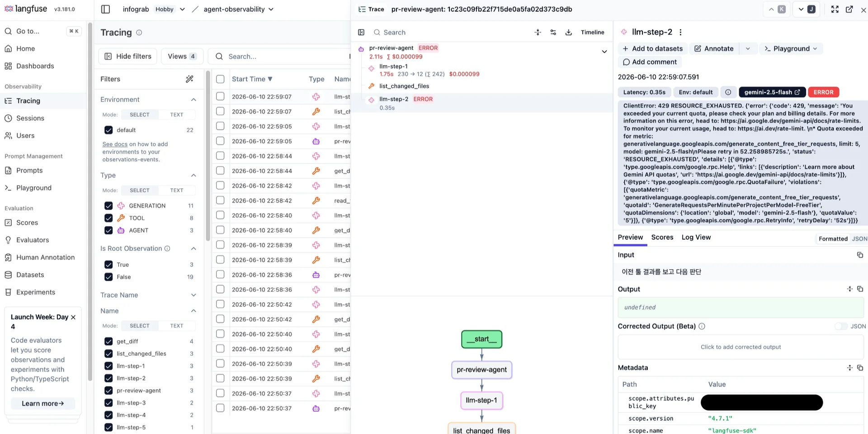The height and width of the screenshot is (434, 868).
Task: Collapse the Name filter section
Action: click(193, 311)
